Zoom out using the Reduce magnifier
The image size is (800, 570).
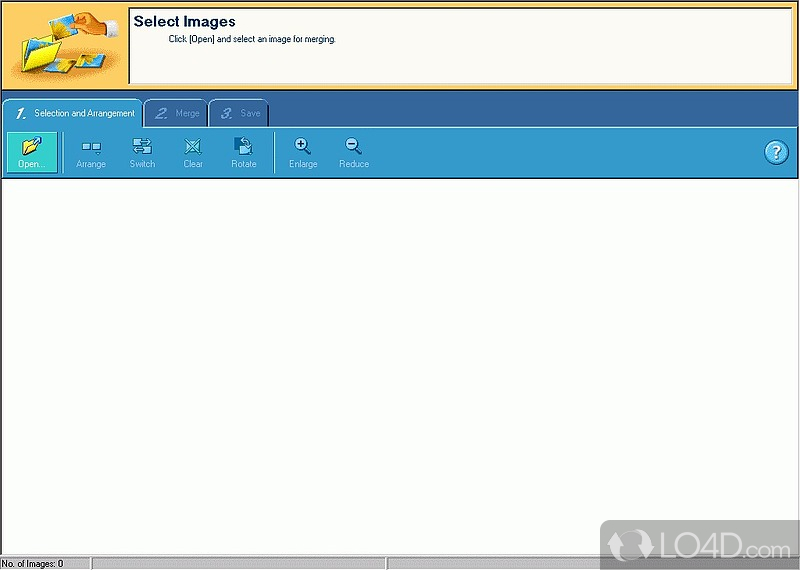[354, 152]
